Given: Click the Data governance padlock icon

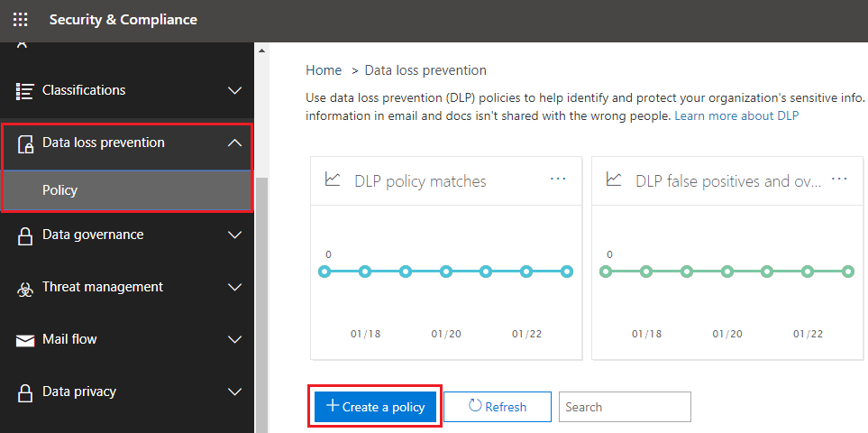Looking at the screenshot, I should click(25, 235).
